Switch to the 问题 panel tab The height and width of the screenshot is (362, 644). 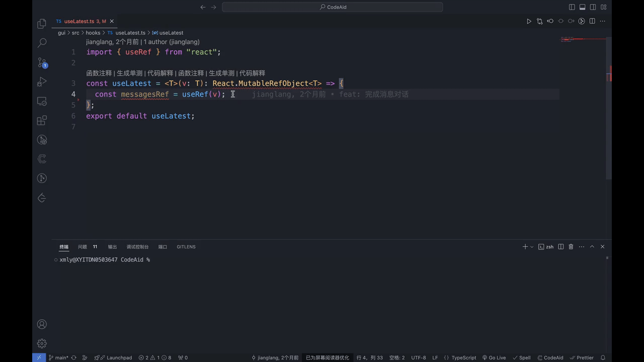click(x=83, y=247)
